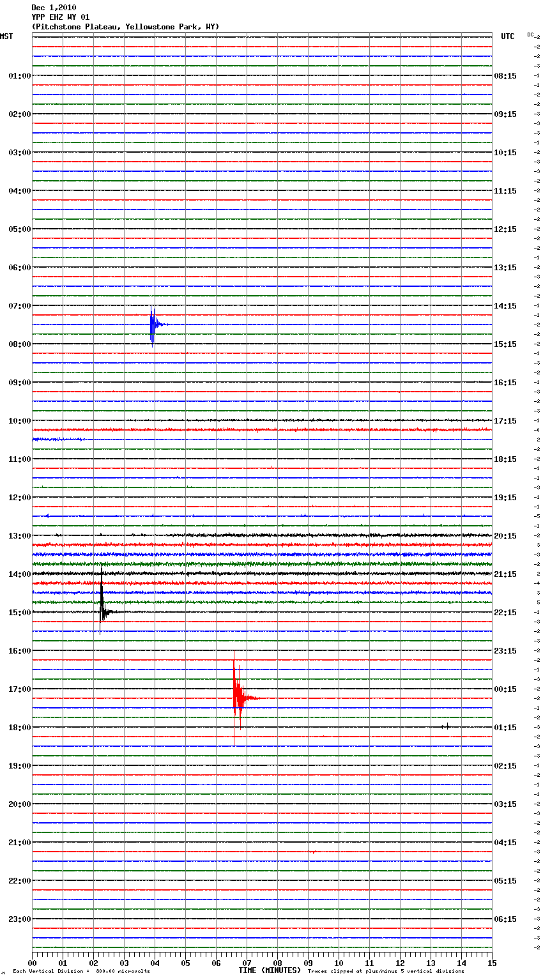Image resolution: width=543 pixels, height=980 pixels.
Task: Click the "17:00" MST time label
Action: click(19, 689)
